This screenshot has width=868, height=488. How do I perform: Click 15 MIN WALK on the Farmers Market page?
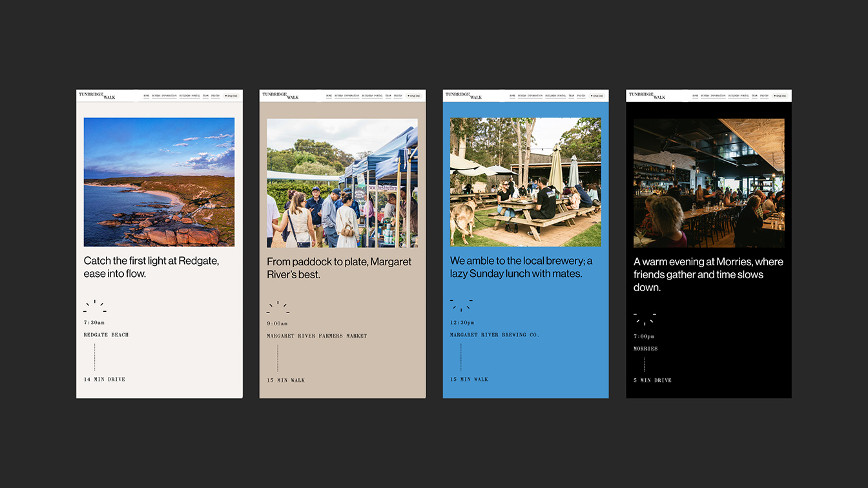coord(286,380)
